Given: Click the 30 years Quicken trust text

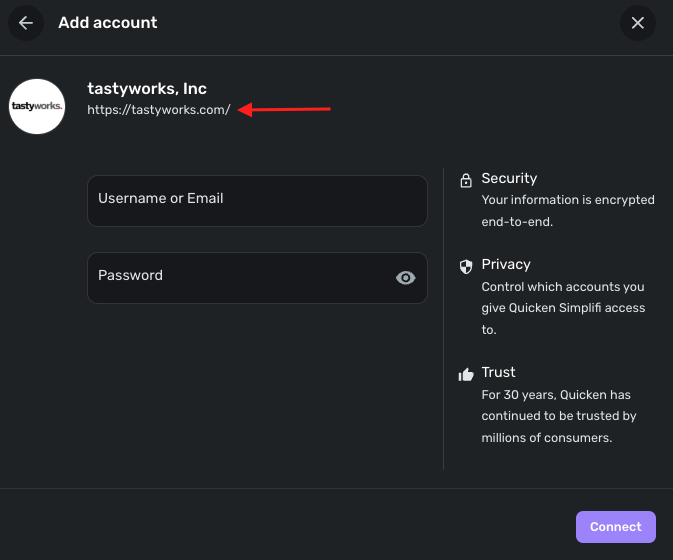Looking at the screenshot, I should (559, 416).
